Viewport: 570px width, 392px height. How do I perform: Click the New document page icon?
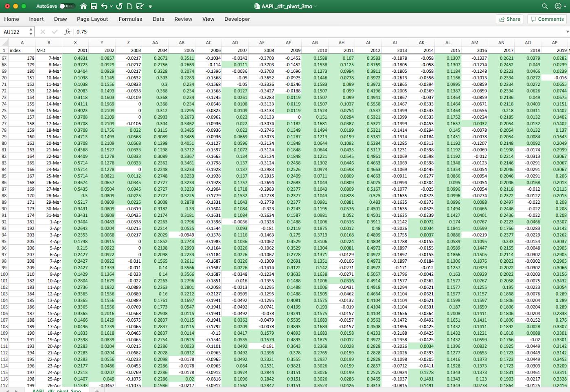[129, 6]
